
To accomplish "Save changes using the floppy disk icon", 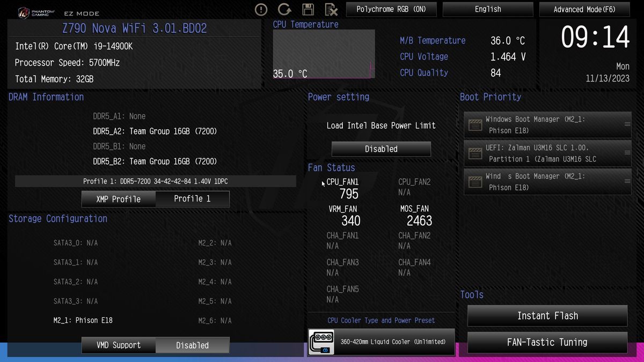I will point(308,10).
